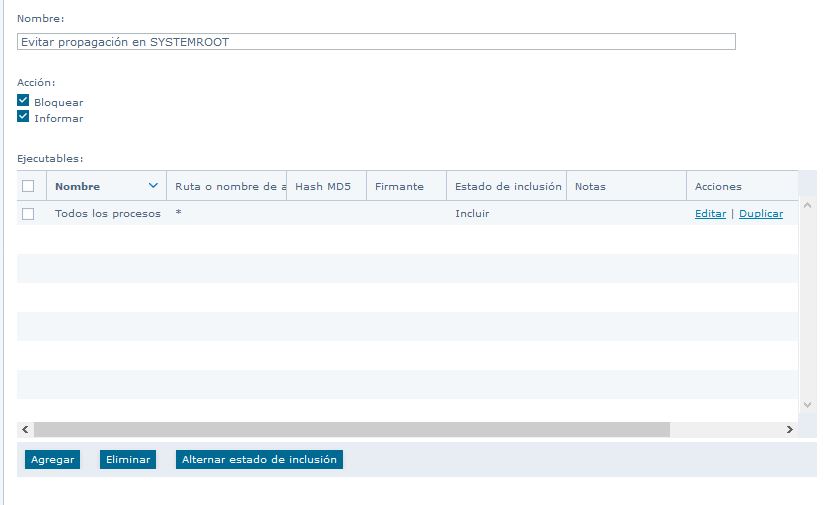Select the Todos los procesos name cell
The image size is (836, 505).
(x=108, y=213)
